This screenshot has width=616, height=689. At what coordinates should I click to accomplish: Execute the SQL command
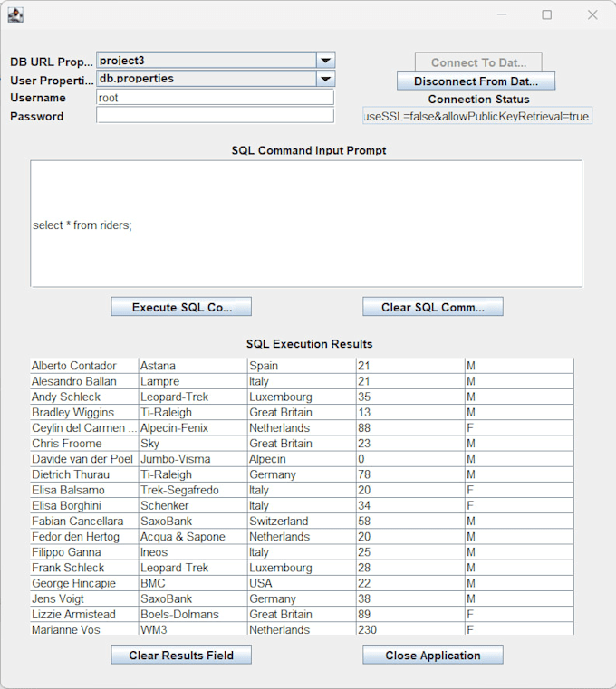(x=181, y=307)
